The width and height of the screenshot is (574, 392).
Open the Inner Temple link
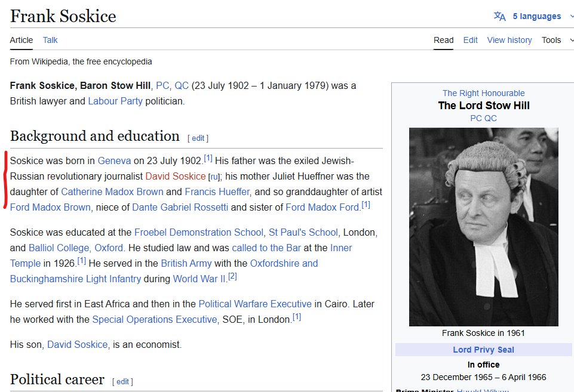[x=341, y=248]
